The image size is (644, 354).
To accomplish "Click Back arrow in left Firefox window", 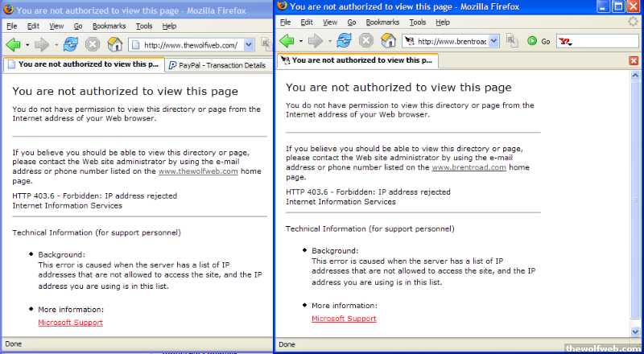I will pyautogui.click(x=13, y=44).
